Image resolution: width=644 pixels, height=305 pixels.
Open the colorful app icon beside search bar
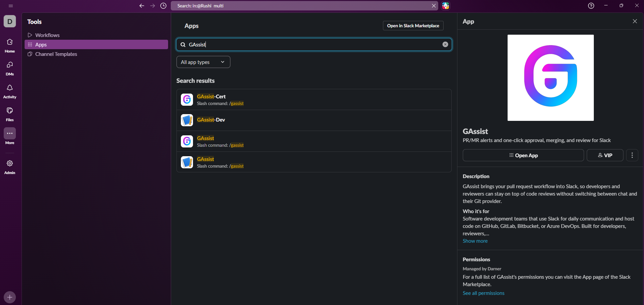click(x=446, y=6)
